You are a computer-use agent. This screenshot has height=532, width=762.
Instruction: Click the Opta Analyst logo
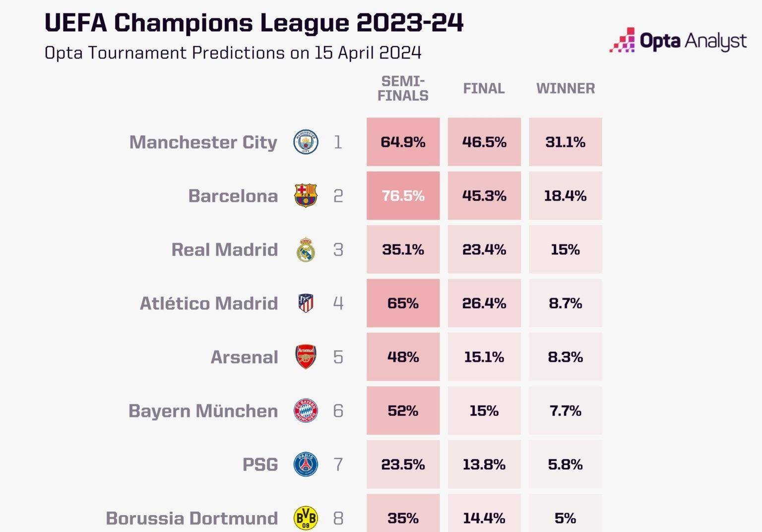point(678,41)
